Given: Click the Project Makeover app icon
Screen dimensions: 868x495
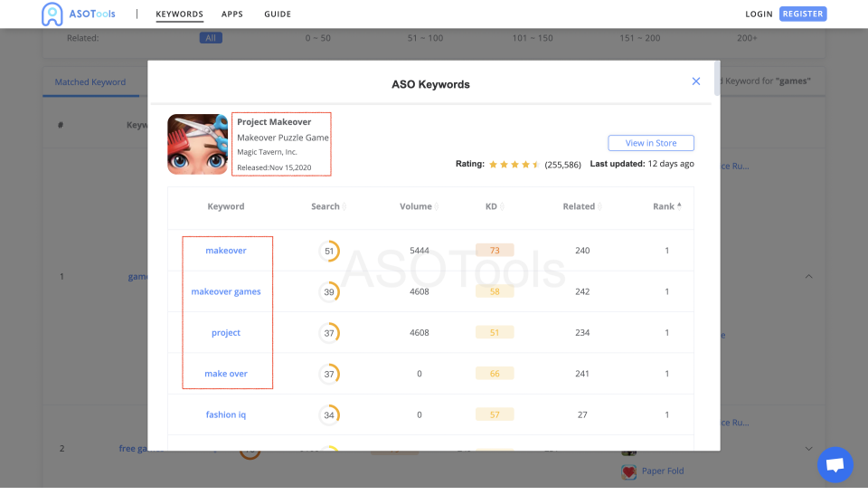Looking at the screenshot, I should 197,144.
